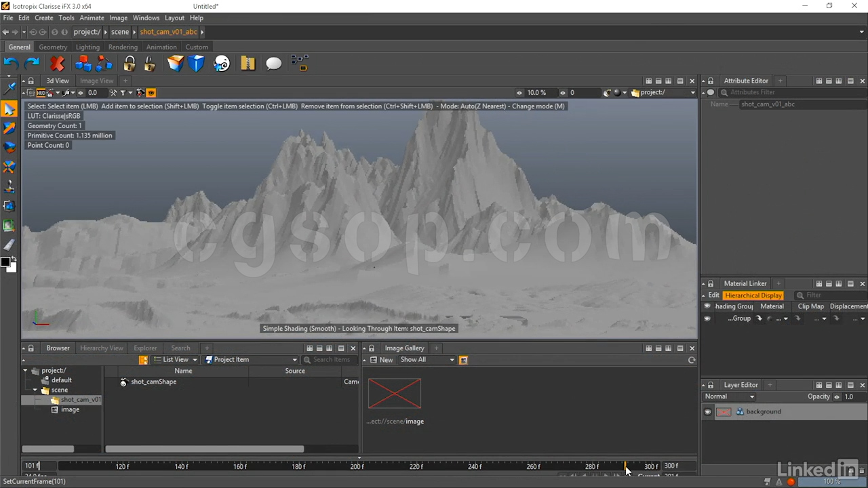
Task: Click the red X delete icon
Action: point(57,64)
